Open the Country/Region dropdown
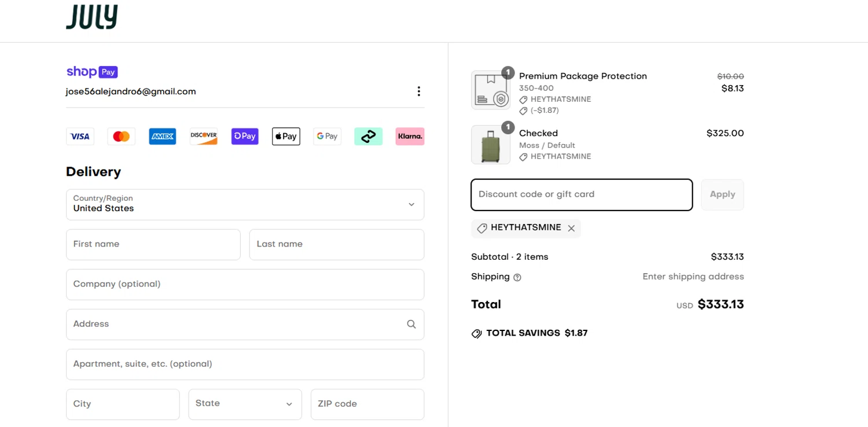The height and width of the screenshot is (427, 868). (245, 205)
